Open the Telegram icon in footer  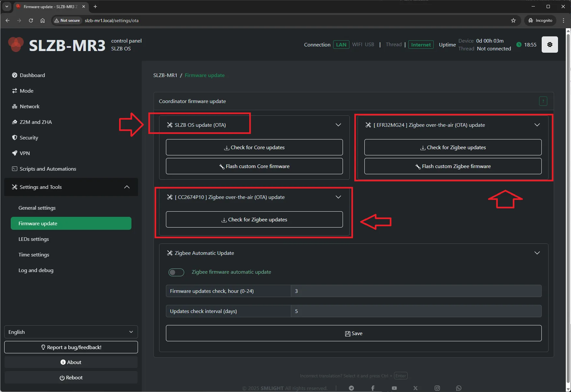[x=351, y=388]
